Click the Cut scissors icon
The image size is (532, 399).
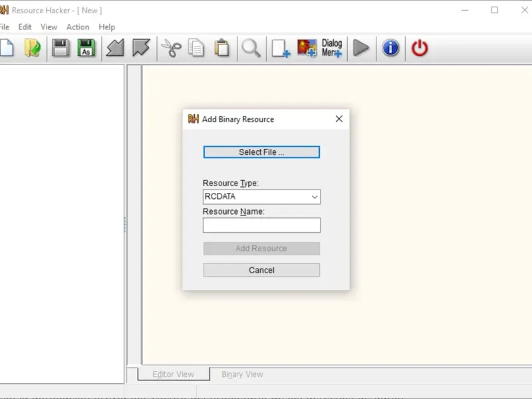[172, 48]
